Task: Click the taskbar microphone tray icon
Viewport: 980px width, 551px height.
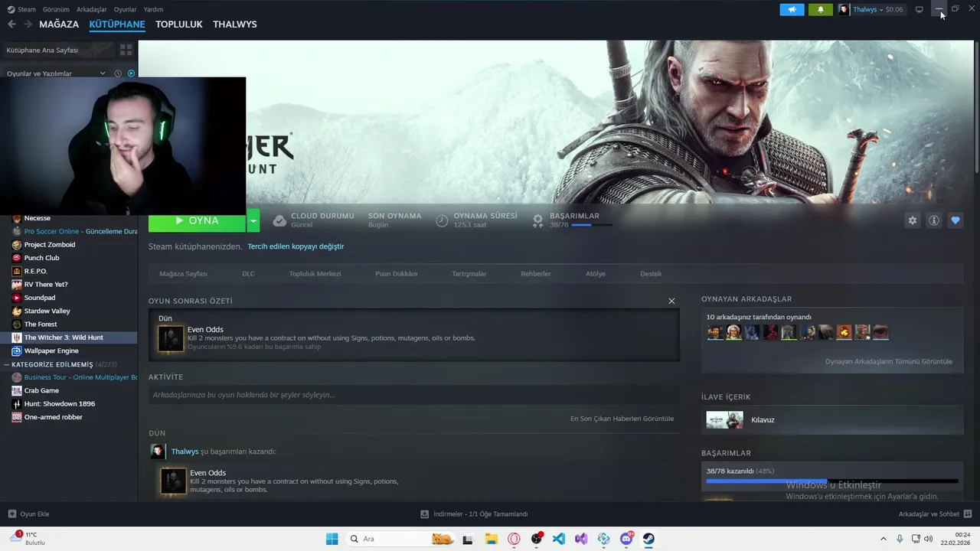Action: 900,539
